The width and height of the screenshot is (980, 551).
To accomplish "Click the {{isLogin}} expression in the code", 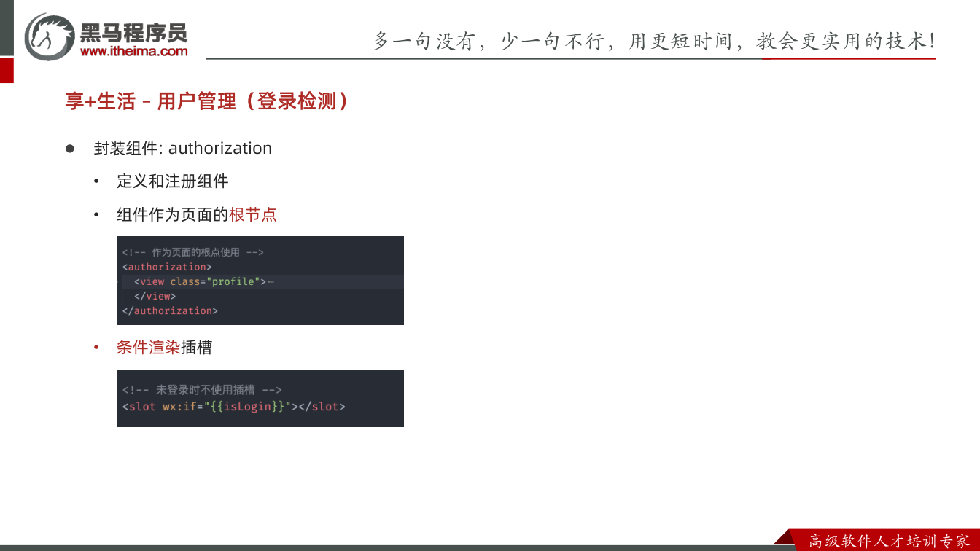I will point(247,407).
